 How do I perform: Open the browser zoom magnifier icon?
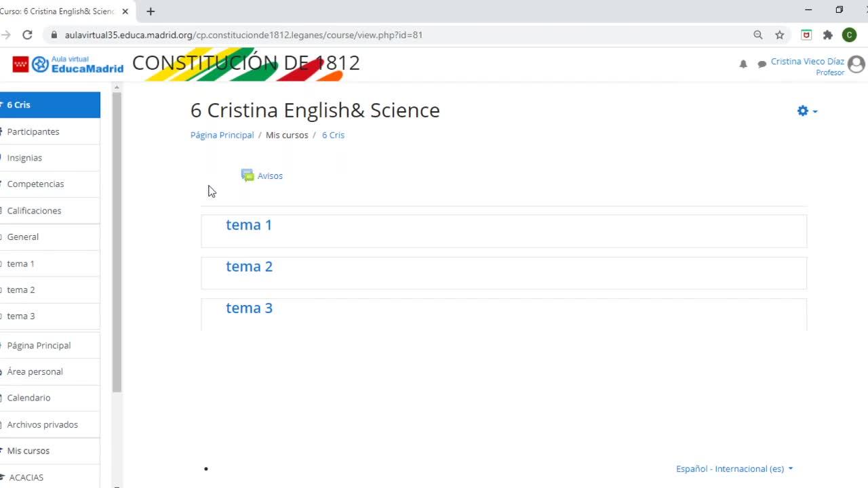(758, 35)
